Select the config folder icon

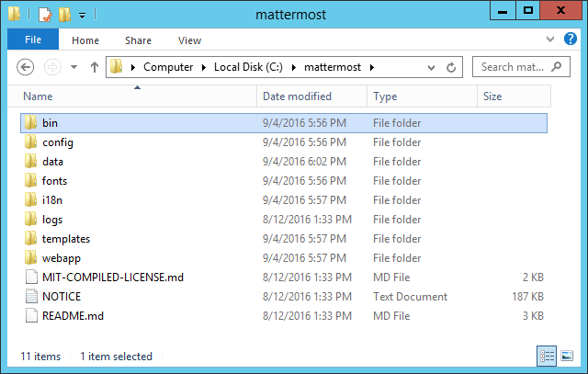click(x=30, y=142)
